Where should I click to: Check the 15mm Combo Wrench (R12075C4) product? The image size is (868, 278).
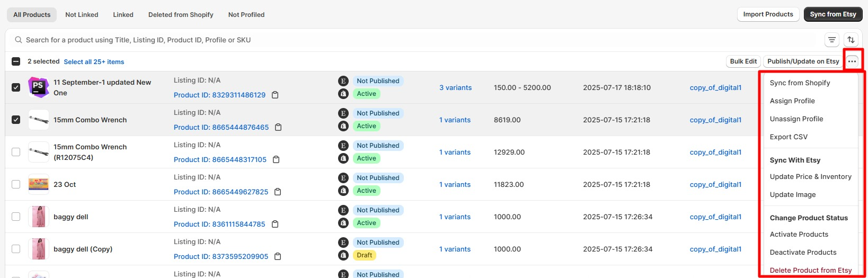(16, 152)
